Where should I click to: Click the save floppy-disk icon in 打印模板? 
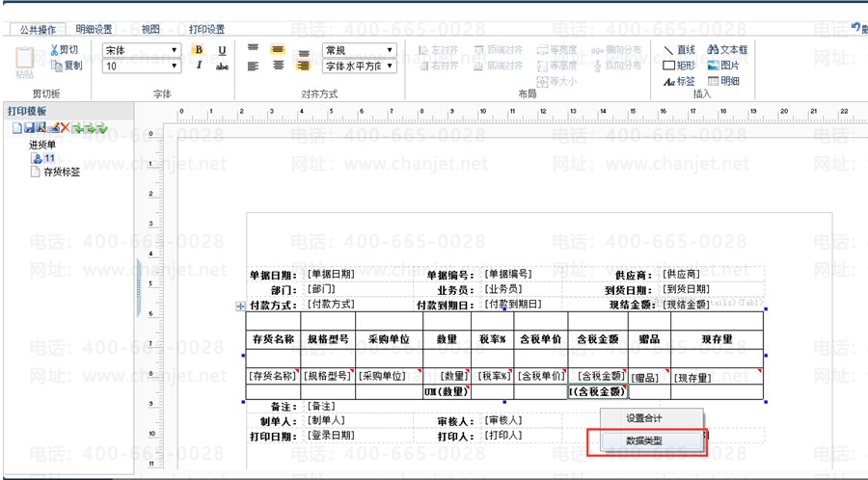29,128
